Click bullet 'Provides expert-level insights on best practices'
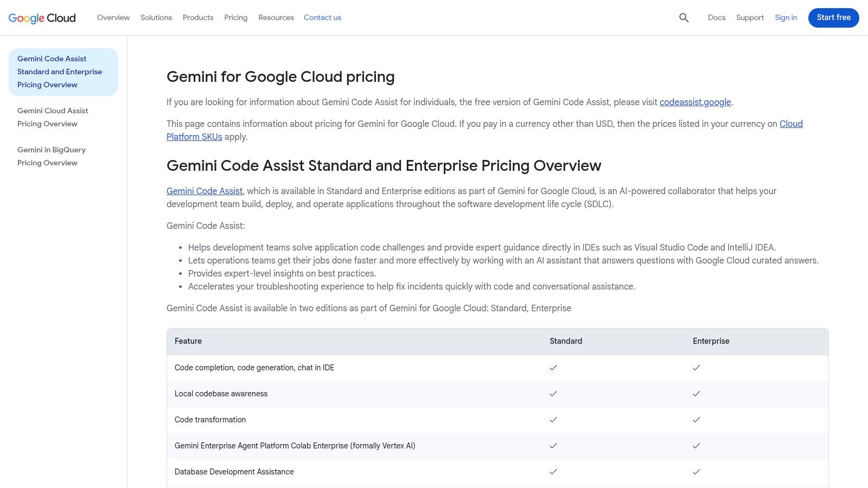Viewport: 868px width, 488px height. click(x=282, y=273)
